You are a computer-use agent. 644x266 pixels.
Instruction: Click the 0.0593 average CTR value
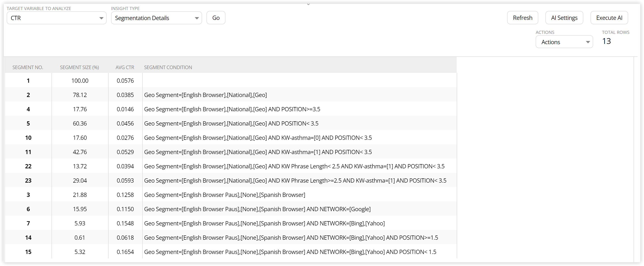(125, 180)
